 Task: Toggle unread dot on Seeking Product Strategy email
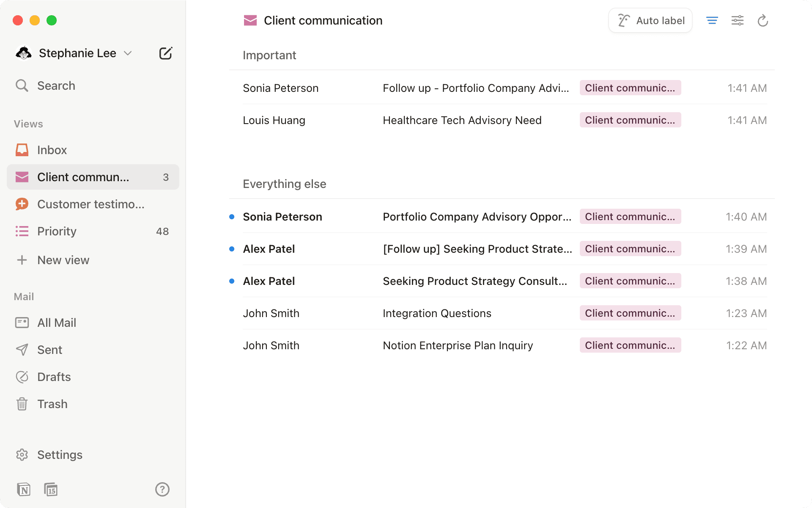(232, 281)
